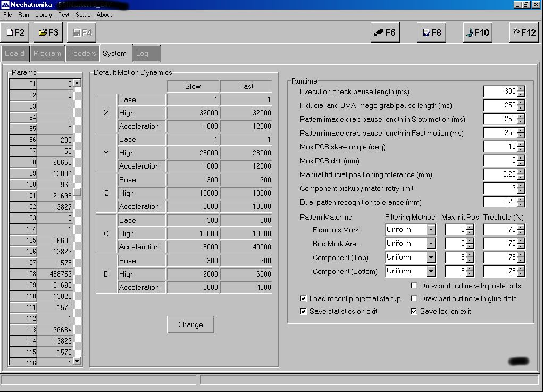The height and width of the screenshot is (392, 543).
Task: Open a project with the F3 folder button
Action: [x=48, y=32]
